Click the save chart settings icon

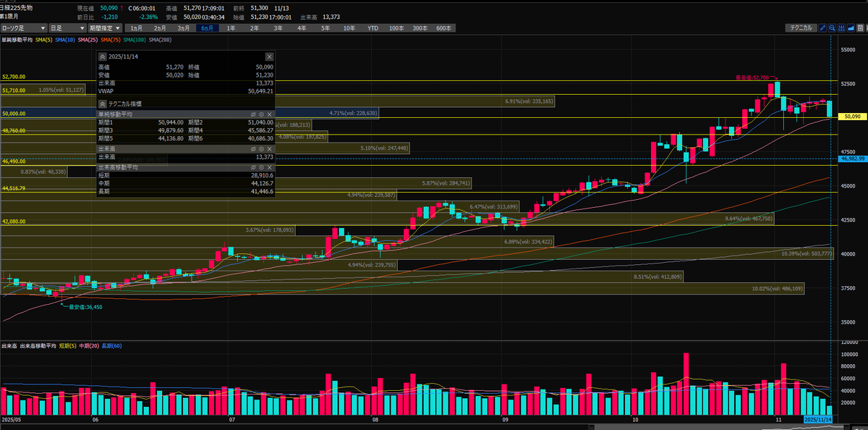tap(861, 28)
